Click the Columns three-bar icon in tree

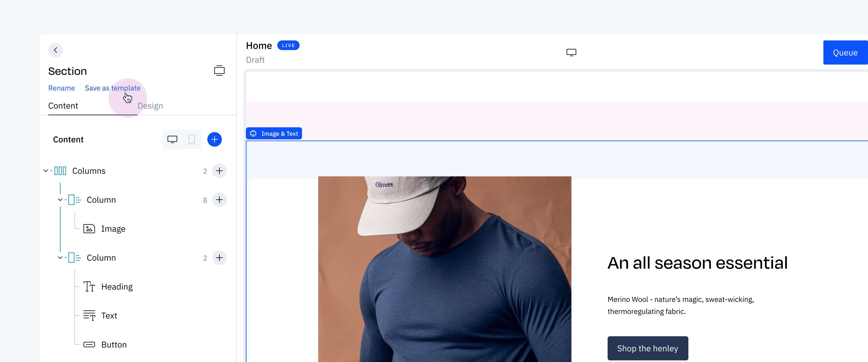[60, 171]
